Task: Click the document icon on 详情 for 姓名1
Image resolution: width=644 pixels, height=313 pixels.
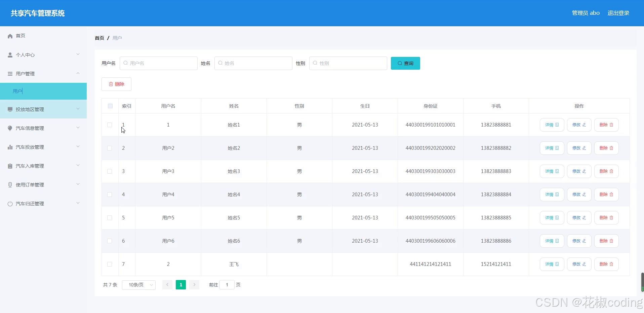Action: pos(557,125)
